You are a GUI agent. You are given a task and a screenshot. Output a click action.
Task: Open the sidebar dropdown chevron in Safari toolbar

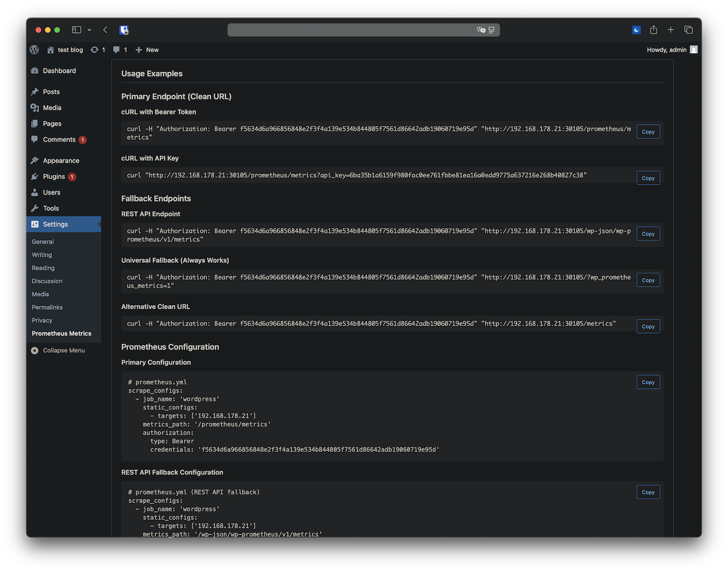(89, 30)
